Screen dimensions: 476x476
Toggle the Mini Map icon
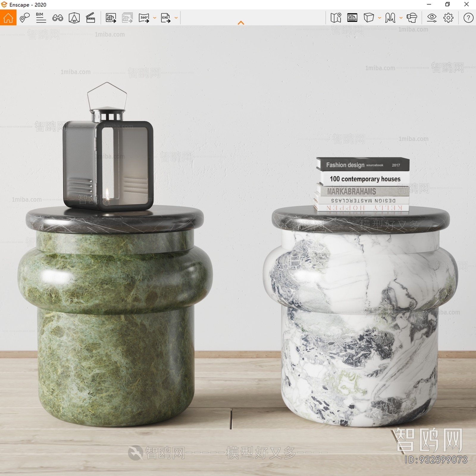tap(336, 18)
